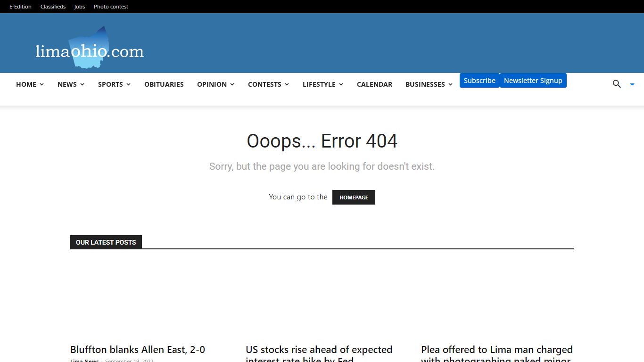This screenshot has height=362, width=644.
Task: Expand the Opinion chevron arrow
Action: pos(232,84)
